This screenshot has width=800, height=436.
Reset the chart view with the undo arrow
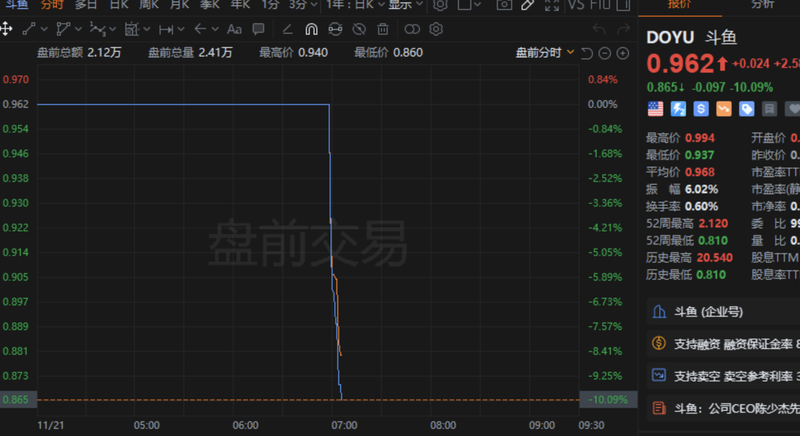(587, 53)
